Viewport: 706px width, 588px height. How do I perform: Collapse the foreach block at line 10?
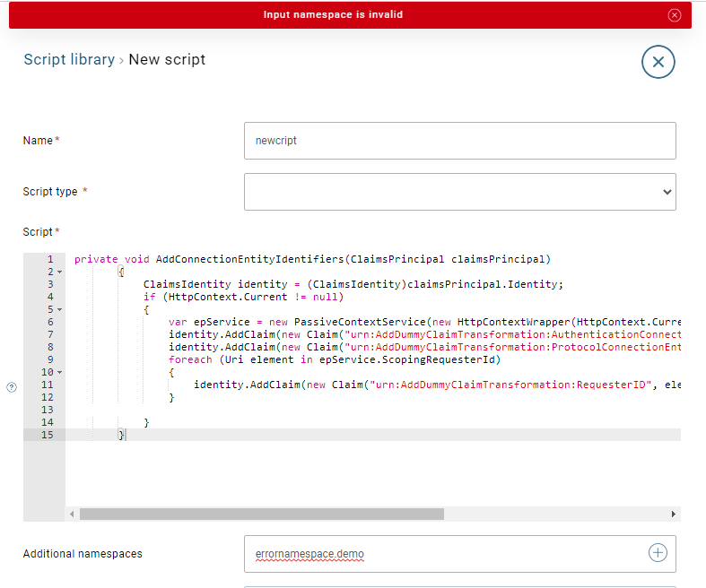(x=59, y=372)
